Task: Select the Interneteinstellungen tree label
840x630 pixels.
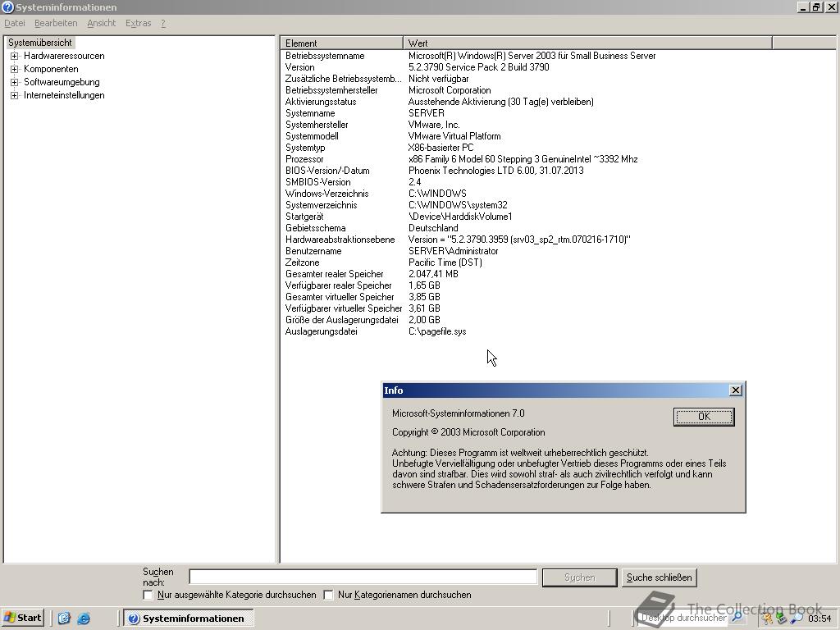Action: point(64,95)
